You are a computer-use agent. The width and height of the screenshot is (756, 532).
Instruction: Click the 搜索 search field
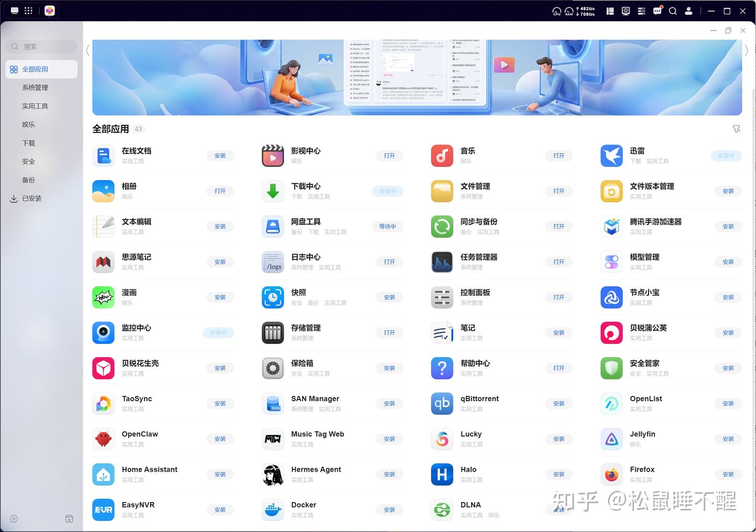[x=41, y=47]
